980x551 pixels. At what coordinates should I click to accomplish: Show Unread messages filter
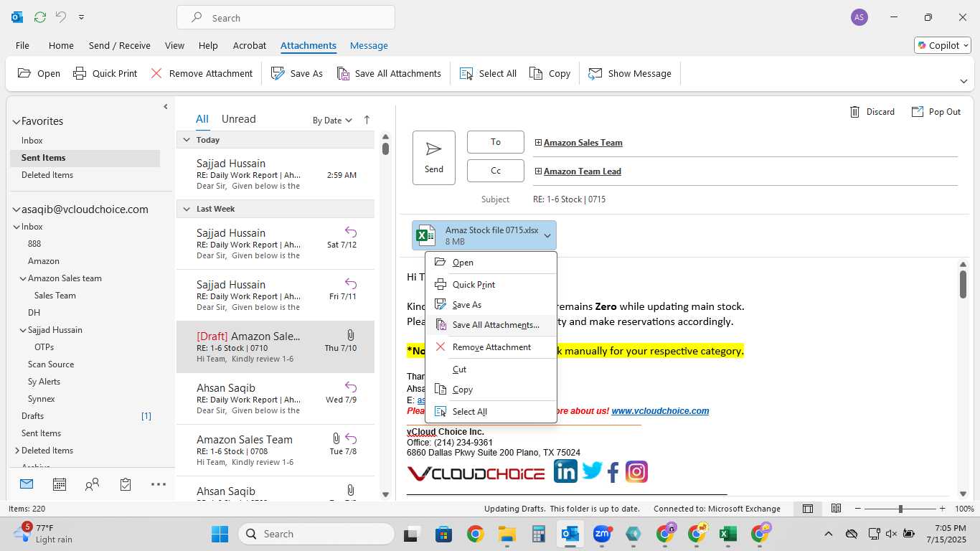(x=238, y=119)
